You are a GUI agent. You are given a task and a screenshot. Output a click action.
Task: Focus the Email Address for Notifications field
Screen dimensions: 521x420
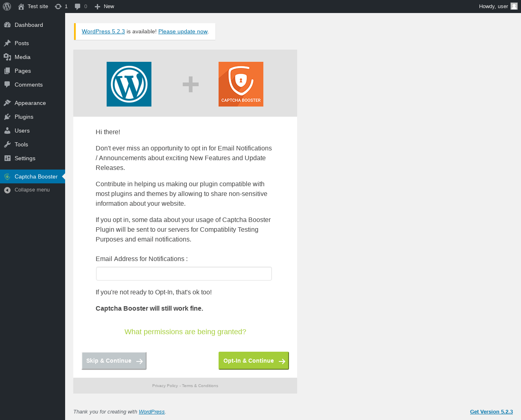[184, 274]
